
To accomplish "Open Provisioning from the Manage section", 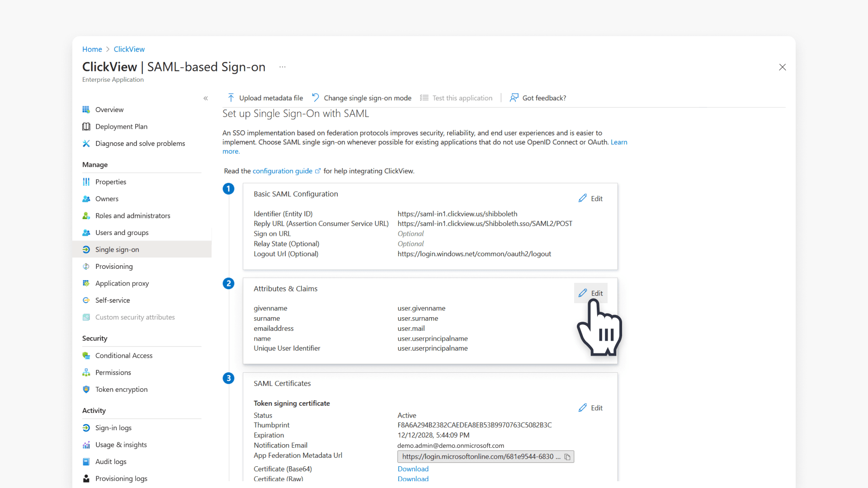I will point(113,266).
